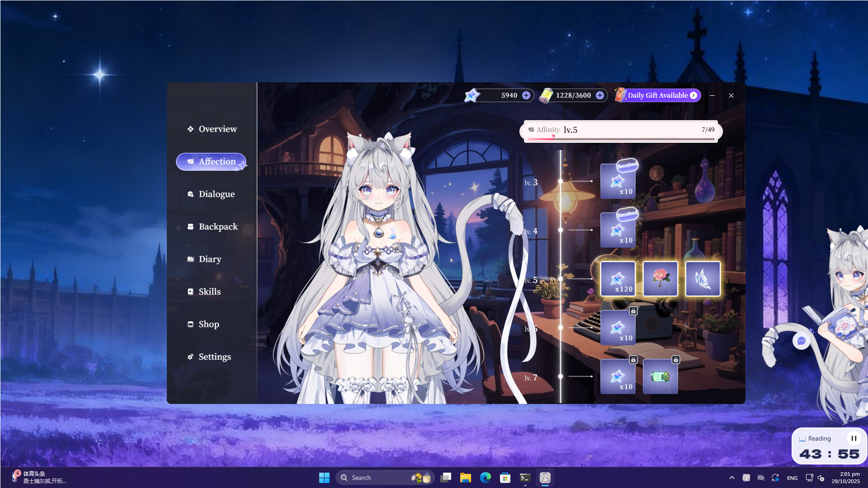Click the energy battery icon showing 1228/3600

click(547, 95)
